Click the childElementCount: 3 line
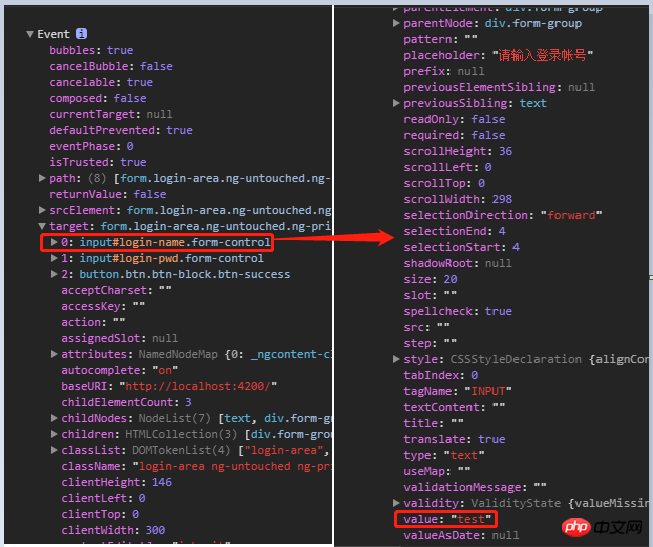Viewport: 653px width, 547px height. coord(126,402)
